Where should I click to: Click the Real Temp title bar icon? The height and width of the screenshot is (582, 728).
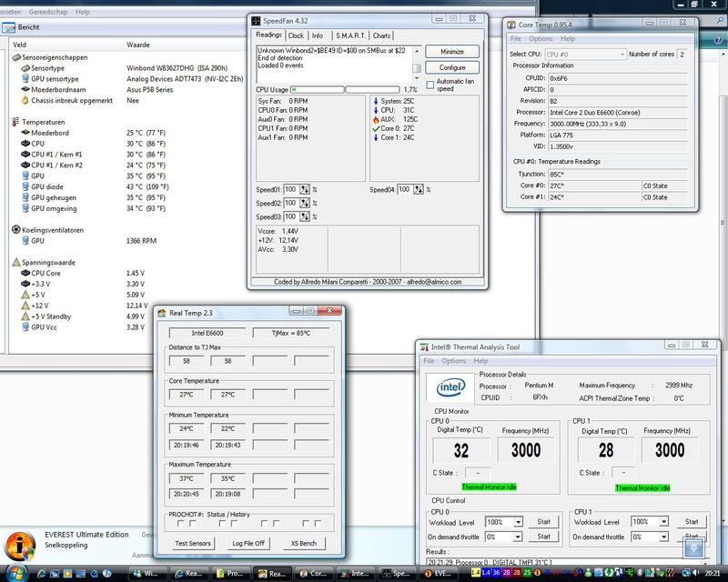(162, 313)
